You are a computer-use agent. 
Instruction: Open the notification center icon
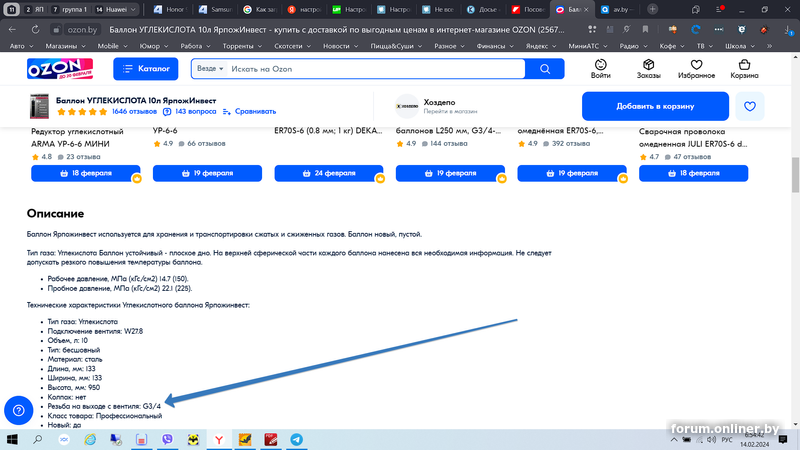tap(783, 439)
